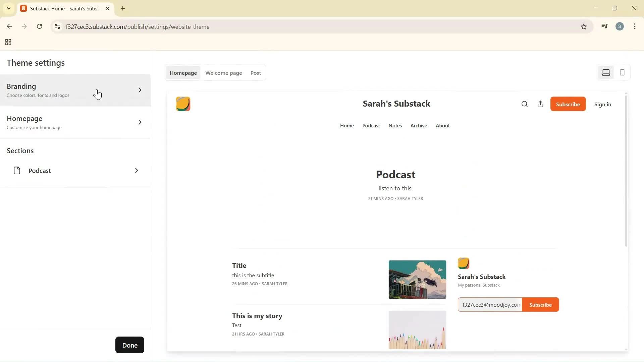Click the Archive link in preview nav
This screenshot has width=644, height=362.
tap(419, 126)
